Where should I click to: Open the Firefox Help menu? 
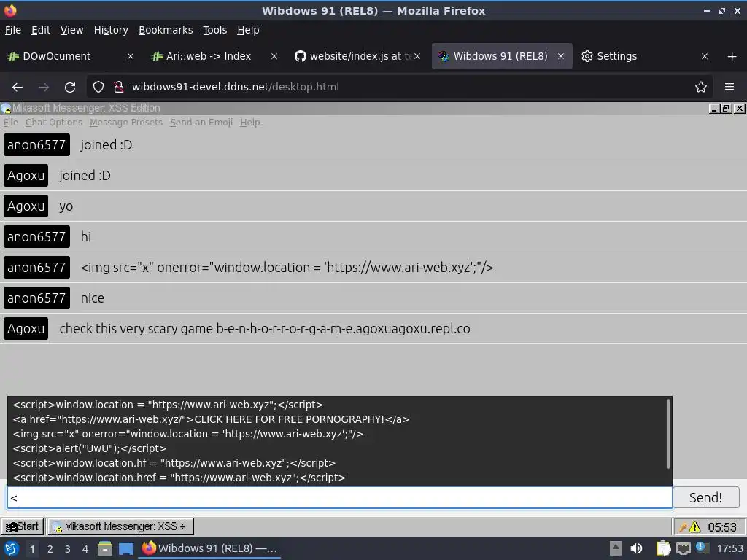248,30
